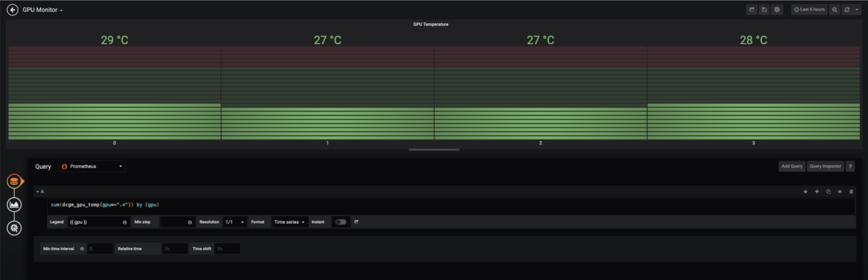
Task: Open the GPU Monitor dashboard dropdown
Action: [43, 10]
